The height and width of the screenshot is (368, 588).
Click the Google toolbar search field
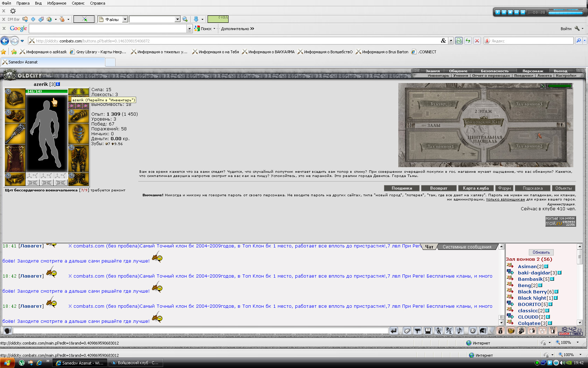tap(108, 29)
